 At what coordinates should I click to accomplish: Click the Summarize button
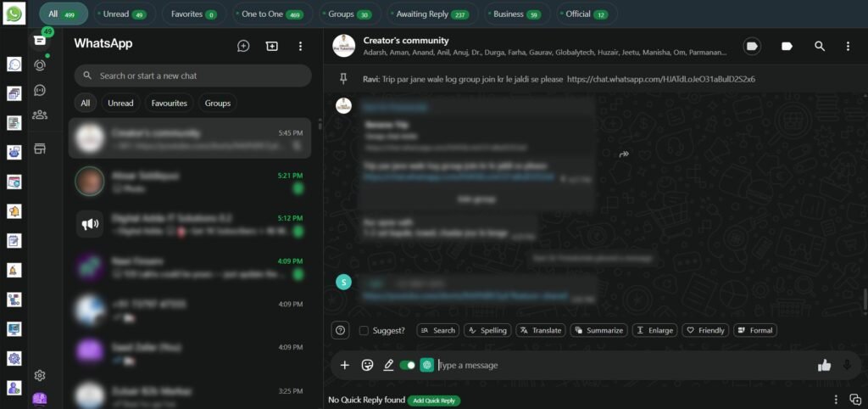click(599, 330)
